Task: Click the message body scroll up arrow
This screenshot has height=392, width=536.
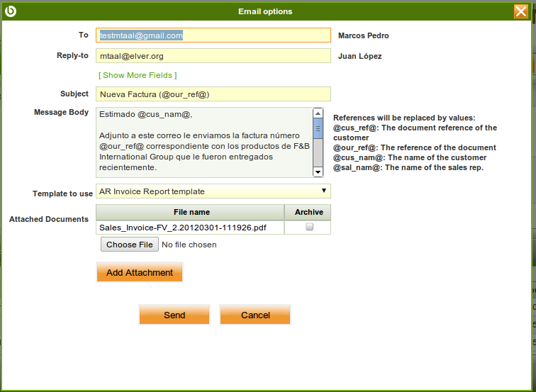Action: pos(318,113)
